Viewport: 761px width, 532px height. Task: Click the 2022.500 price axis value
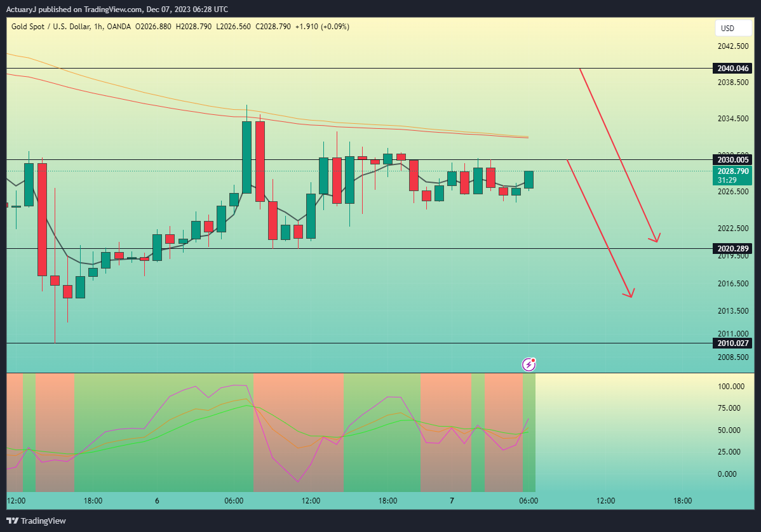733,229
